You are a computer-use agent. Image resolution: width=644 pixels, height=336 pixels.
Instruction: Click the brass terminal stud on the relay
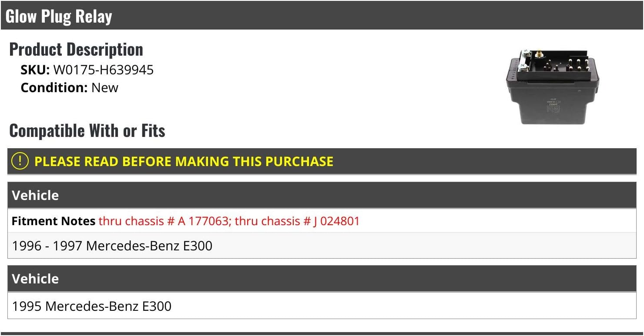pos(539,54)
